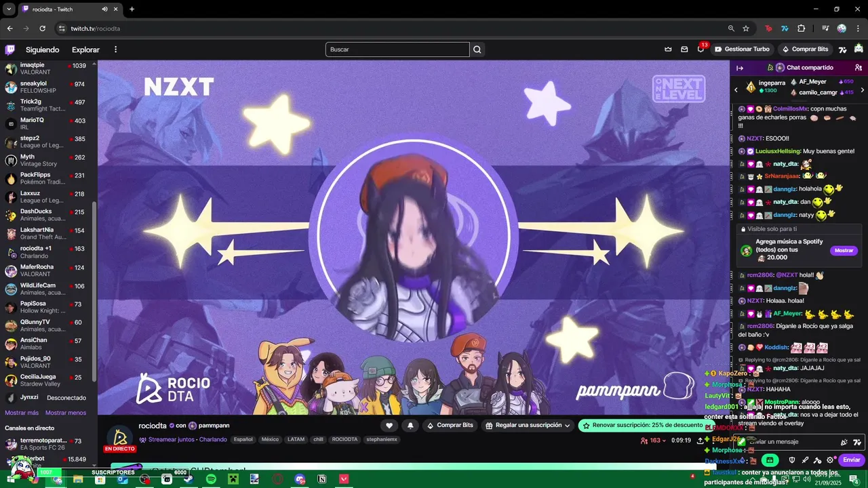Screen dimensions: 868x488
Task: Open Chrome extensions puzzle icon
Action: (801, 28)
